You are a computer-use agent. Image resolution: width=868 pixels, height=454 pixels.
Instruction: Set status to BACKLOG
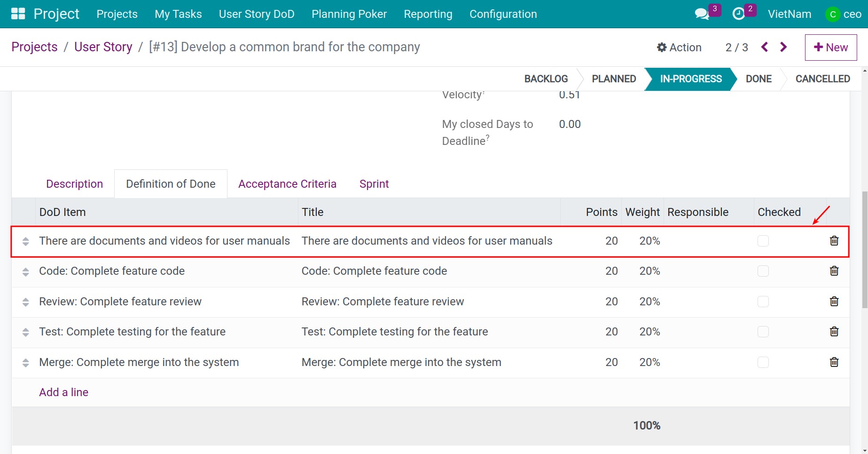coord(546,79)
